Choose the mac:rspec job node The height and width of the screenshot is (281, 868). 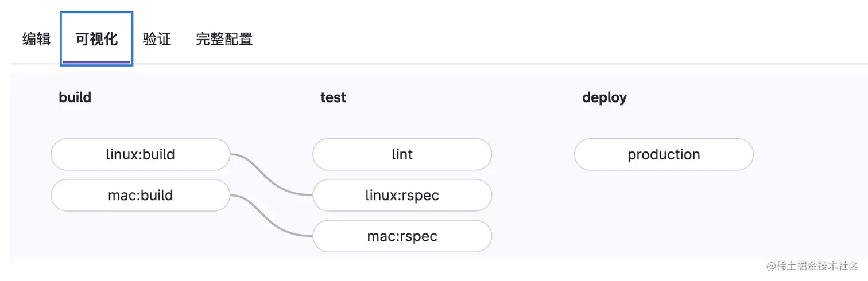[402, 236]
